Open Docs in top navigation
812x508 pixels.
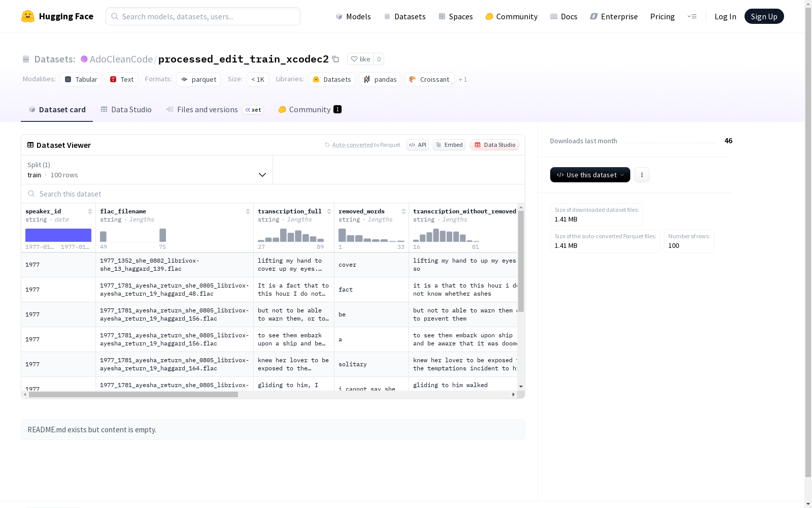(564, 16)
